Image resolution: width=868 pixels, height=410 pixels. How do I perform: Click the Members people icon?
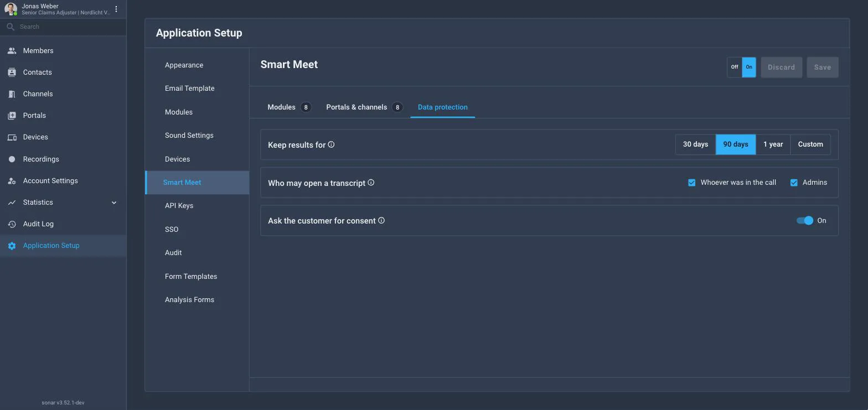point(12,51)
